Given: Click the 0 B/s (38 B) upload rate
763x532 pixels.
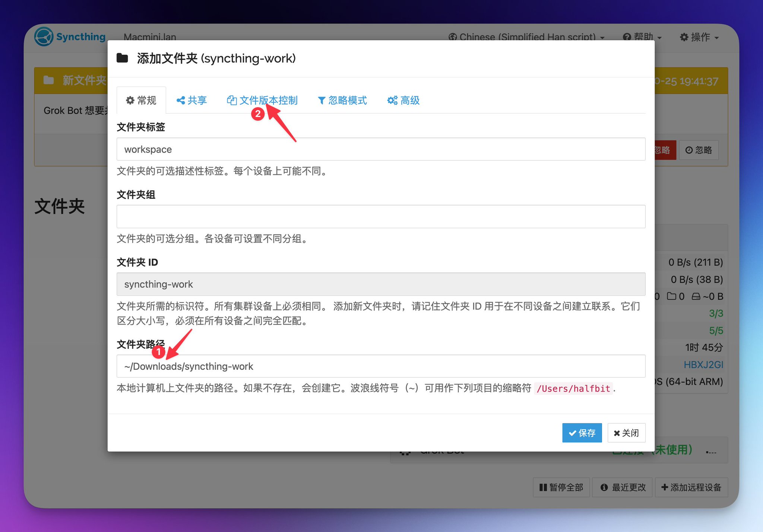Looking at the screenshot, I should 697,280.
